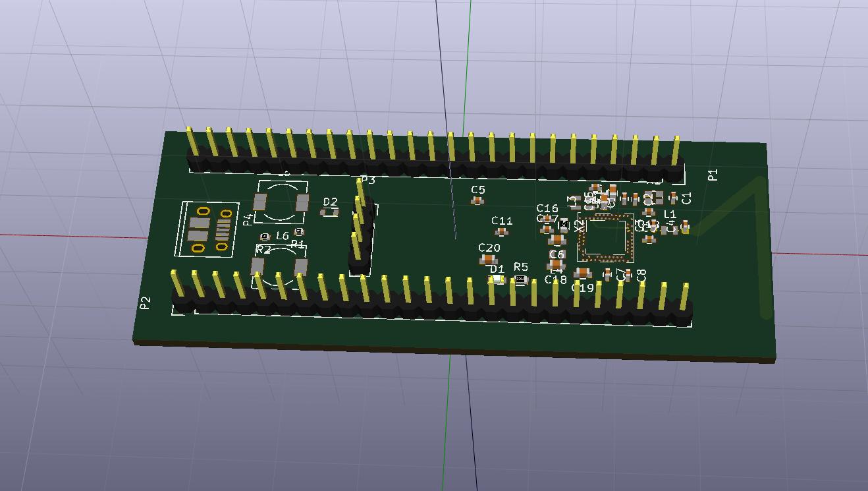Click capacitor C20 near D1
This screenshot has width=868, height=491.
pos(488,259)
